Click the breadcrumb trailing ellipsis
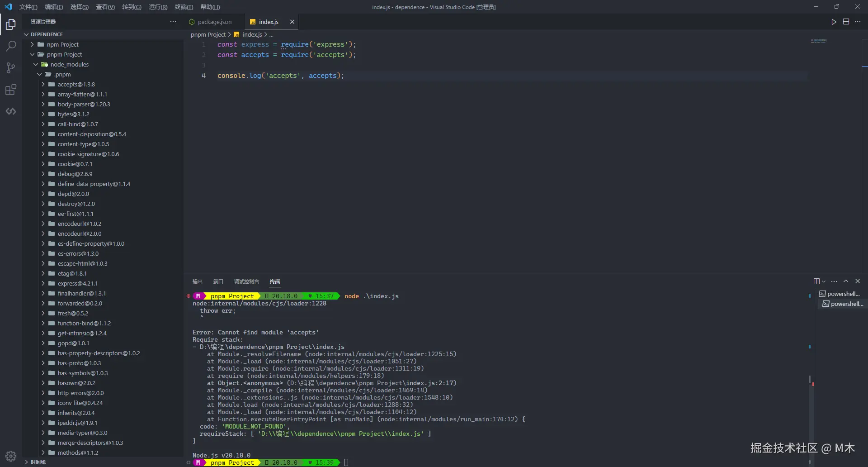Image resolution: width=868 pixels, height=467 pixels. 271,35
